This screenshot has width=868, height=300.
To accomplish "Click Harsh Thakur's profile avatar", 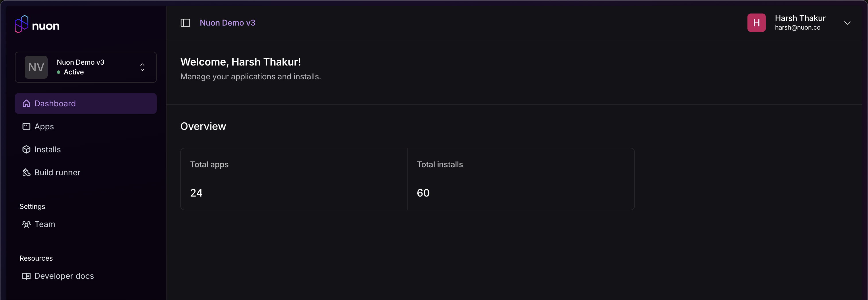I will click(756, 23).
